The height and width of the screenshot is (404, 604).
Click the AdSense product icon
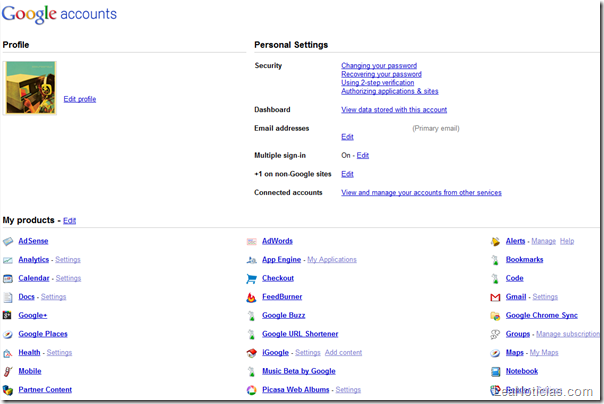tap(8, 241)
